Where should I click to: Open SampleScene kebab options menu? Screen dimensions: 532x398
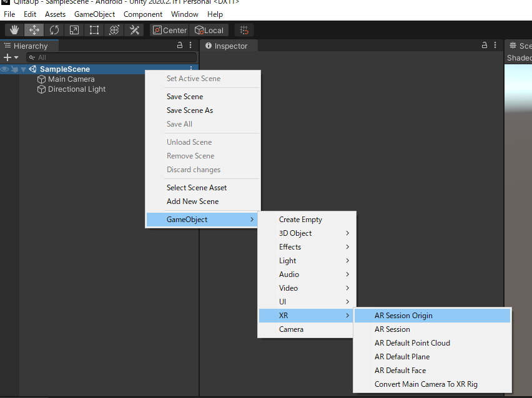click(191, 68)
